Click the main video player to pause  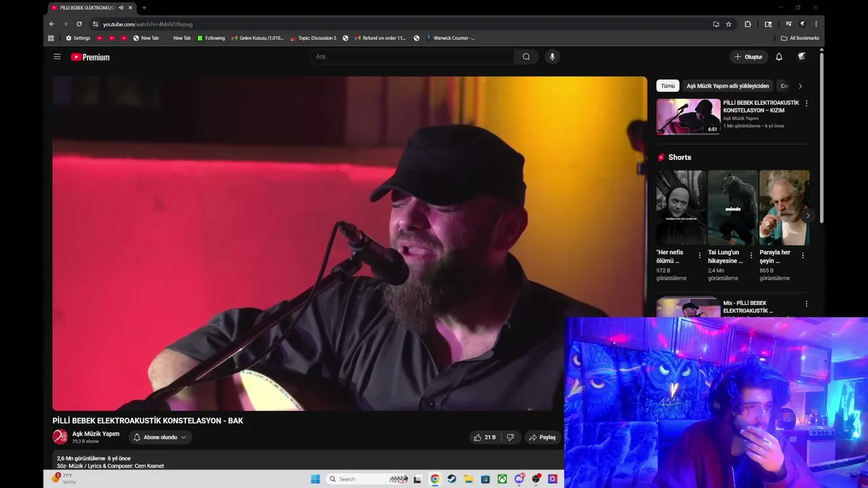coord(350,243)
